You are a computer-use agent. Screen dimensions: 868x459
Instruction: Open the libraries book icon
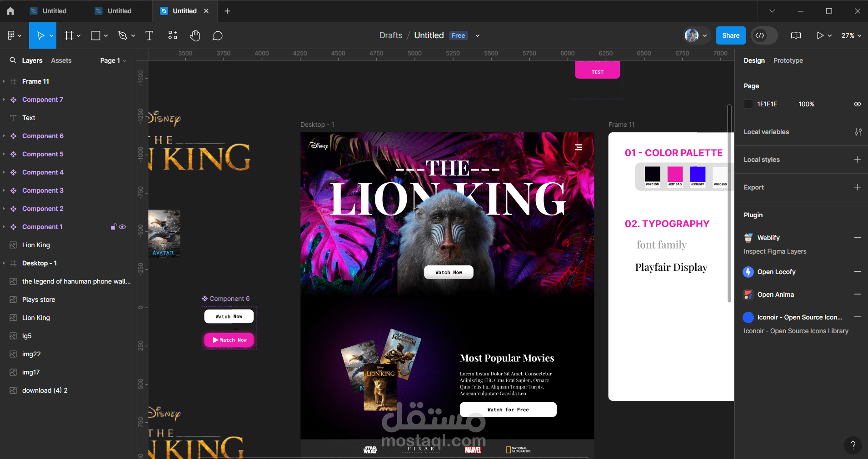coord(796,35)
